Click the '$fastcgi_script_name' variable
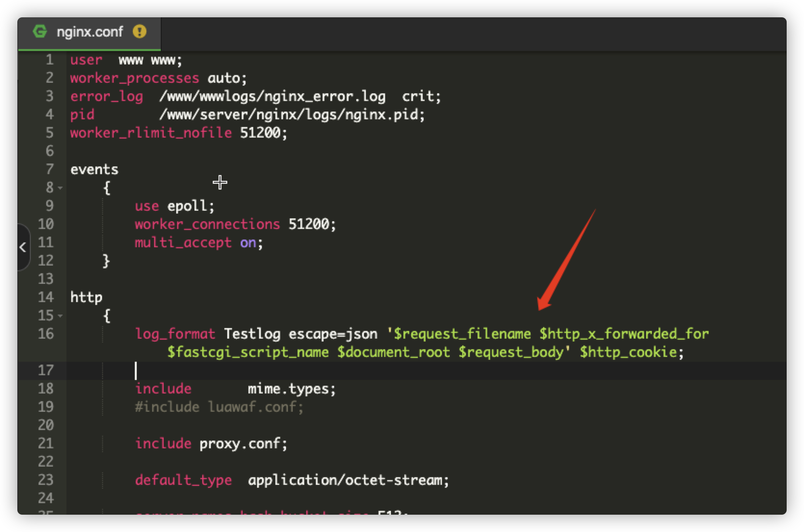Image resolution: width=804 pixels, height=532 pixels. pos(248,352)
